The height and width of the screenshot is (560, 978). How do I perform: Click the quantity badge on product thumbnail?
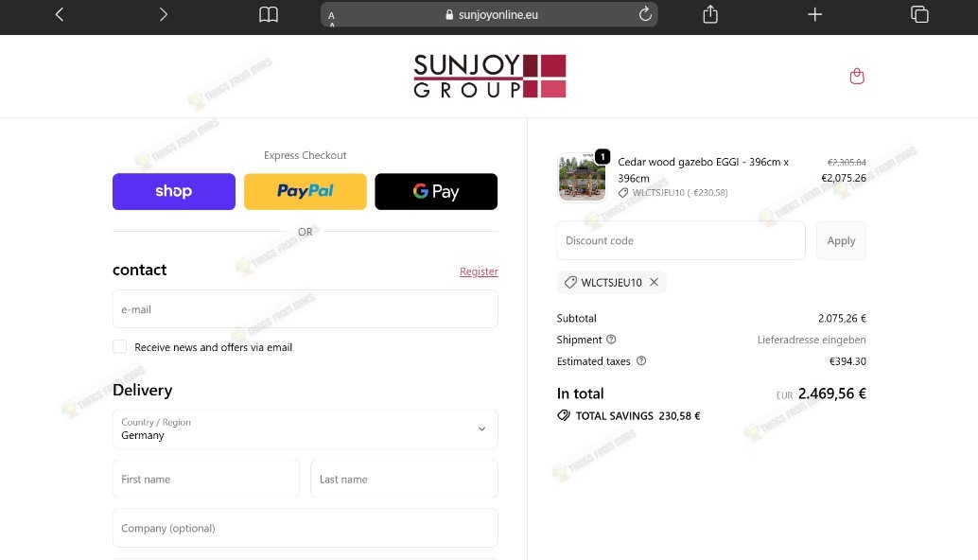click(x=603, y=156)
